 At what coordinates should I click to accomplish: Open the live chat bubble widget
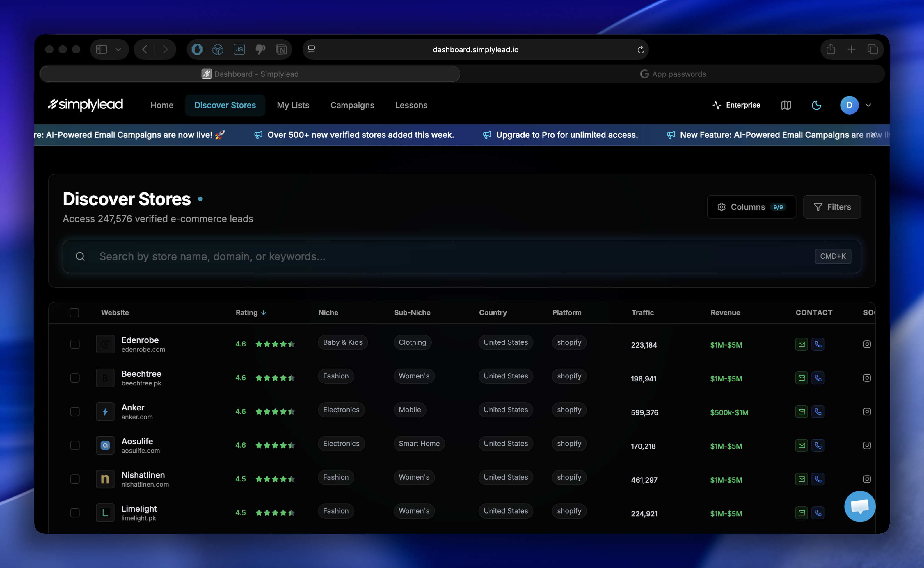click(859, 506)
